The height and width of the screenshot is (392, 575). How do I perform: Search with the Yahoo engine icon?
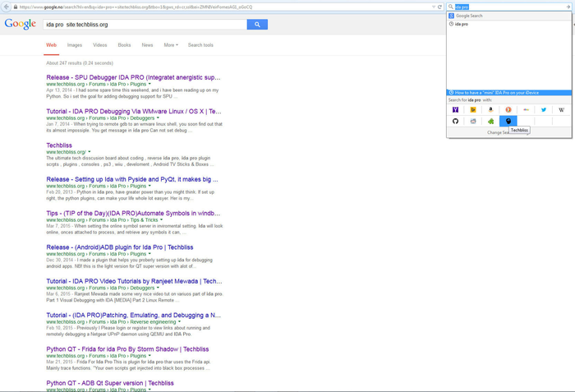tap(455, 110)
